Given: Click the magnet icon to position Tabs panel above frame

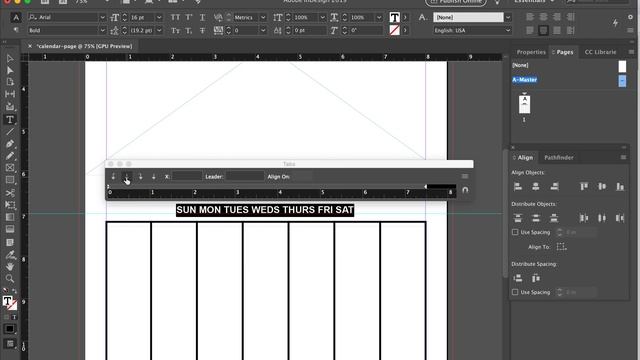Looking at the screenshot, I should click(x=465, y=190).
